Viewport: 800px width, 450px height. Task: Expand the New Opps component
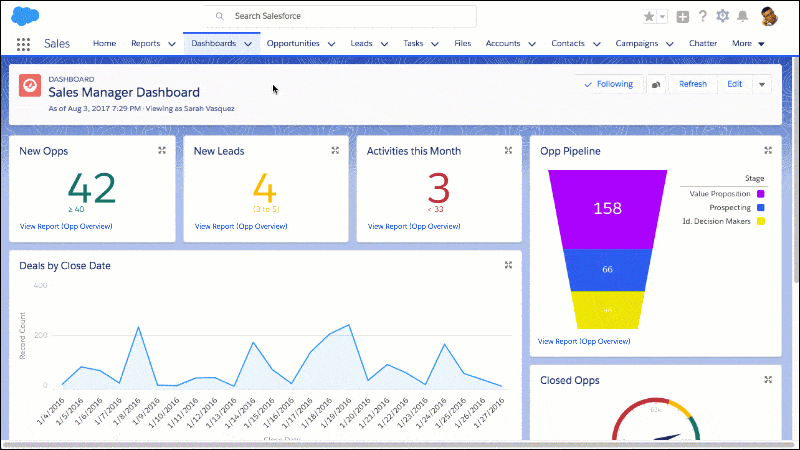[162, 151]
